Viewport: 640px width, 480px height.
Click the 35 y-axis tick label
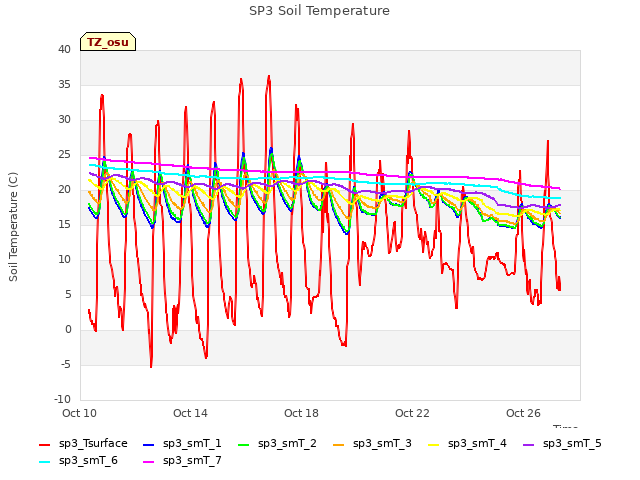(x=64, y=84)
